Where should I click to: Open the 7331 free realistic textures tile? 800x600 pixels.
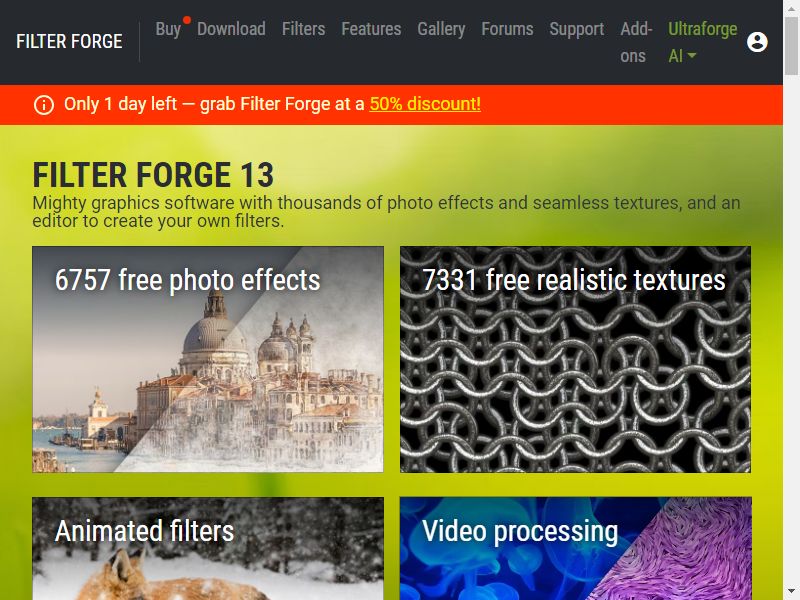(x=575, y=359)
